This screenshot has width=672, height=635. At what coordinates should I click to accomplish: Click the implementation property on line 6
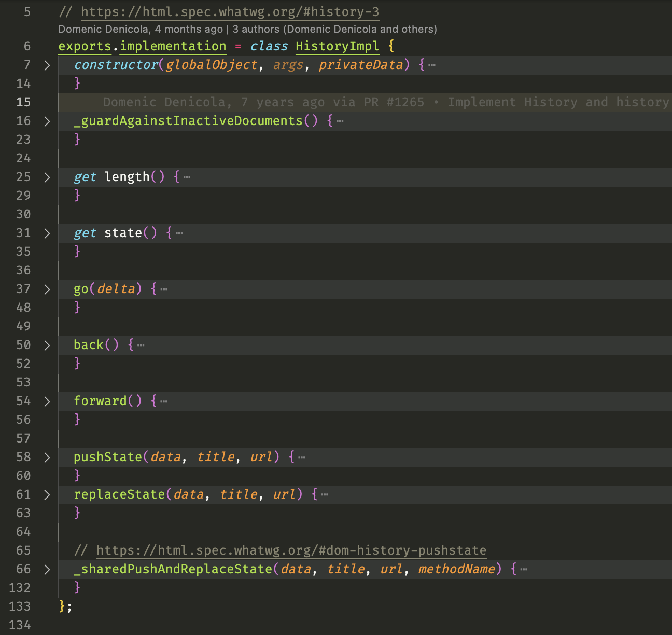point(173,46)
